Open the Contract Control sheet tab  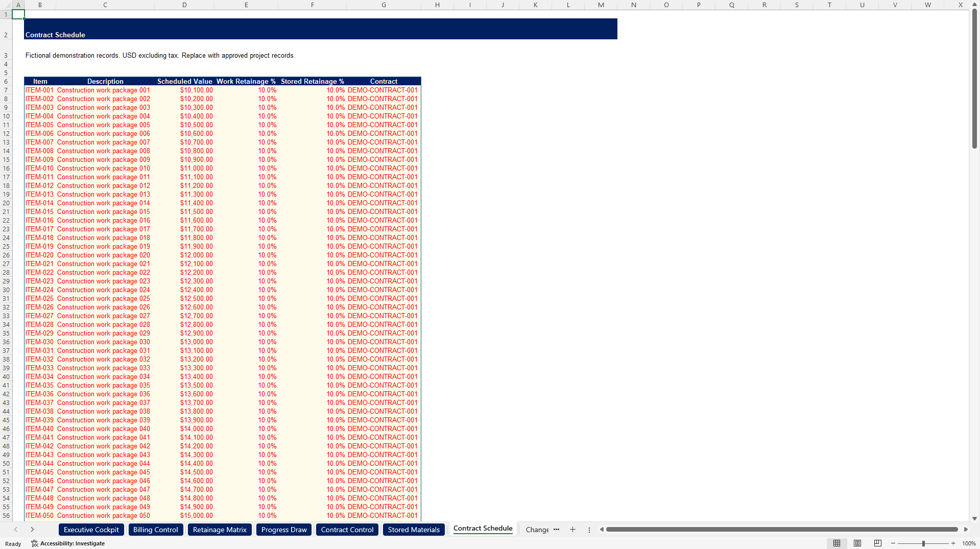tap(347, 530)
